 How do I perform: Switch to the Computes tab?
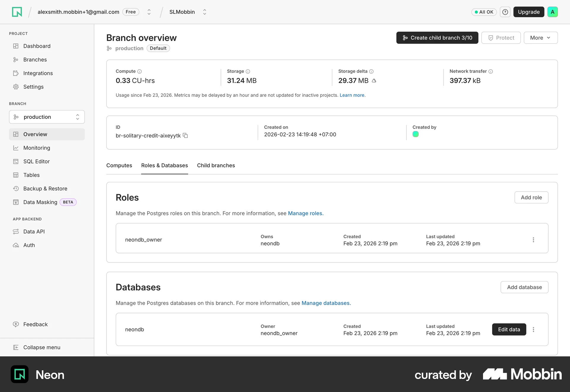point(119,165)
